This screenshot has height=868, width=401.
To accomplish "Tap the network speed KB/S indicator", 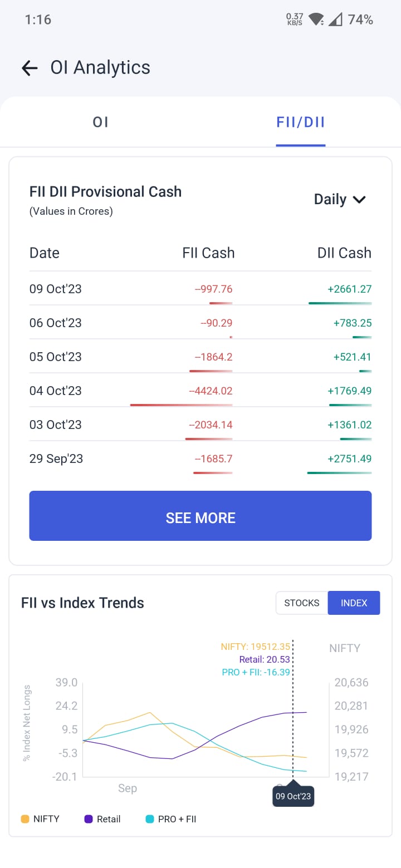I will coord(295,20).
